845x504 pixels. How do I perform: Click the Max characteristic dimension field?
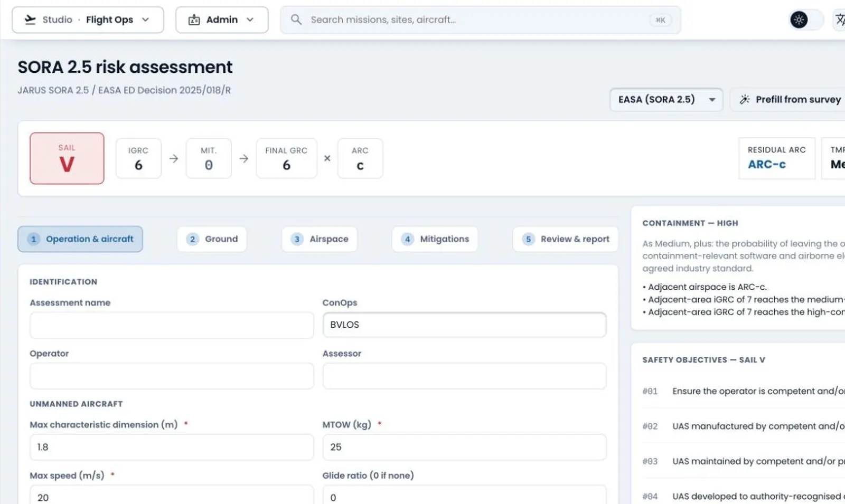tap(172, 447)
